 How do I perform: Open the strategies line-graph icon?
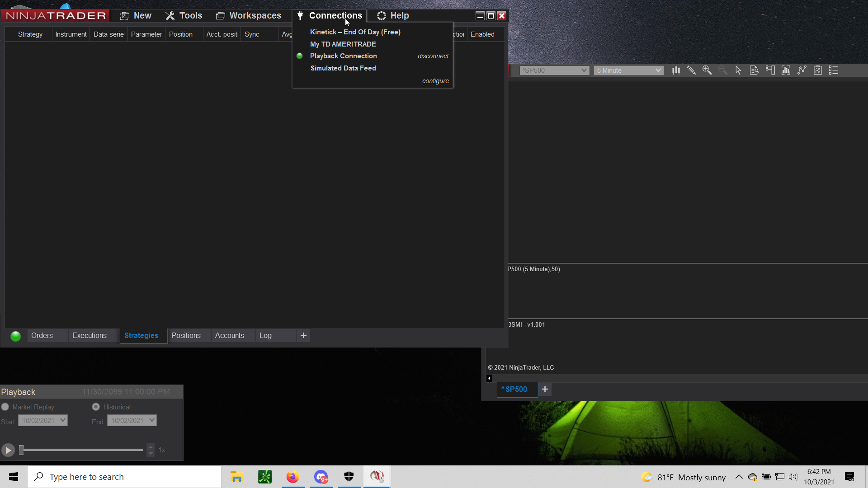[802, 70]
